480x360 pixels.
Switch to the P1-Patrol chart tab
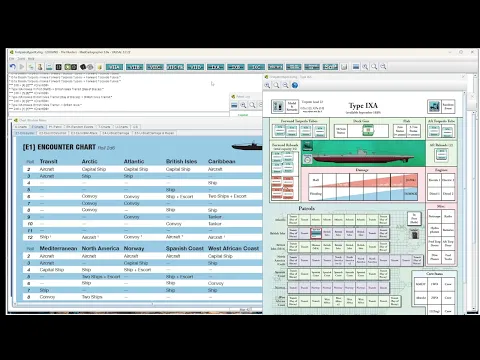pyautogui.click(x=55, y=127)
